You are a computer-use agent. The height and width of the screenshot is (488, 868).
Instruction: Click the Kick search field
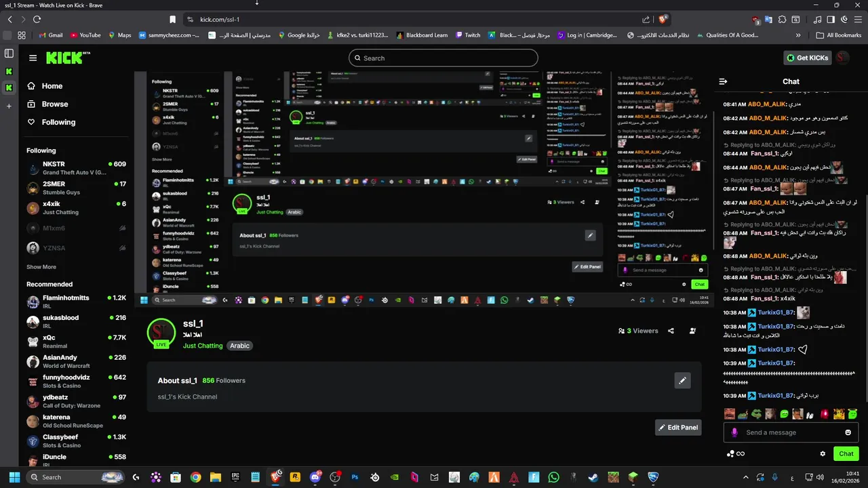point(443,58)
